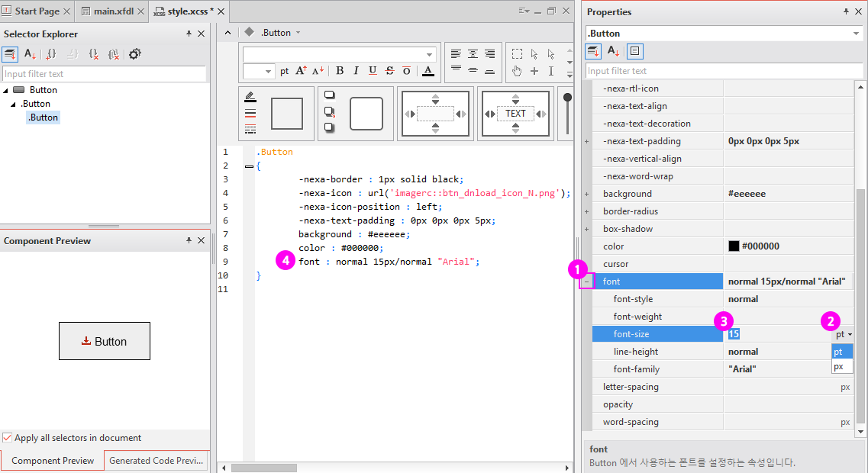Image resolution: width=868 pixels, height=473 pixels.
Task: Toggle strikethrough formatting
Action: pos(389,71)
